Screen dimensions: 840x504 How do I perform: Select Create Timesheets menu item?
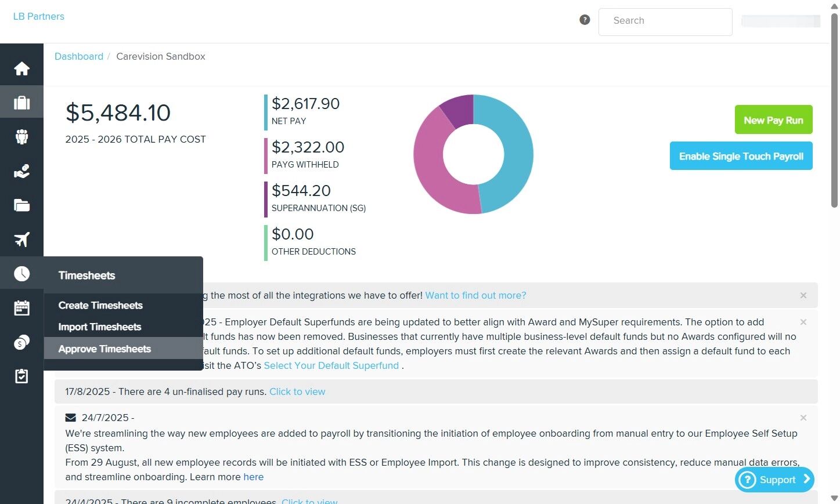click(100, 306)
